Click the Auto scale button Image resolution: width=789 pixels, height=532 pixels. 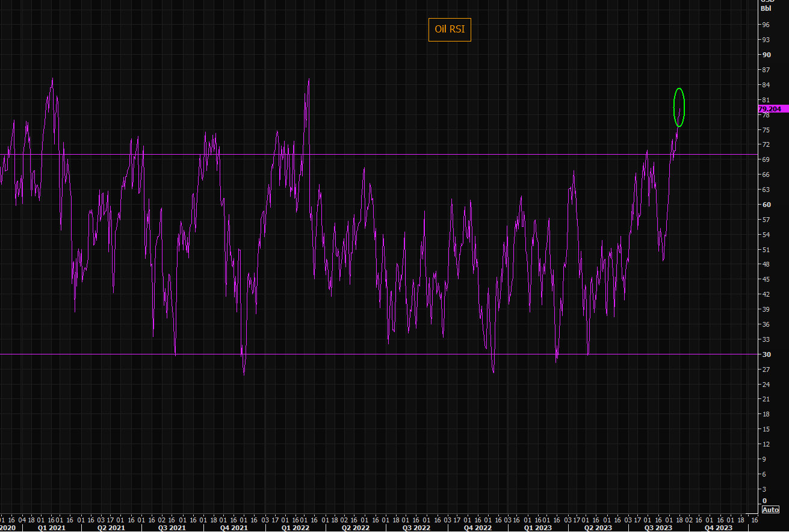pyautogui.click(x=770, y=510)
